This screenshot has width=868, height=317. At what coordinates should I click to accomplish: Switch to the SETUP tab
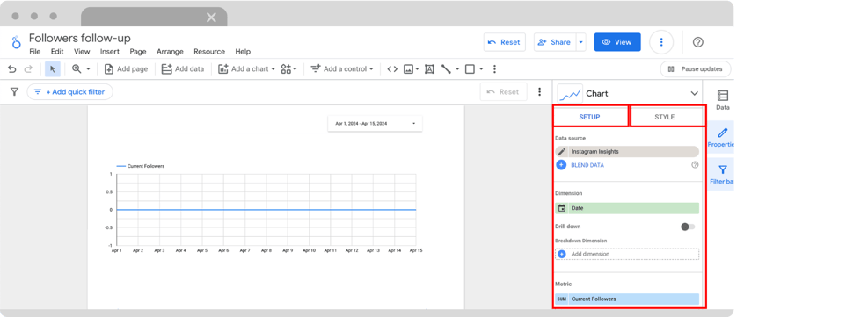[x=589, y=117]
